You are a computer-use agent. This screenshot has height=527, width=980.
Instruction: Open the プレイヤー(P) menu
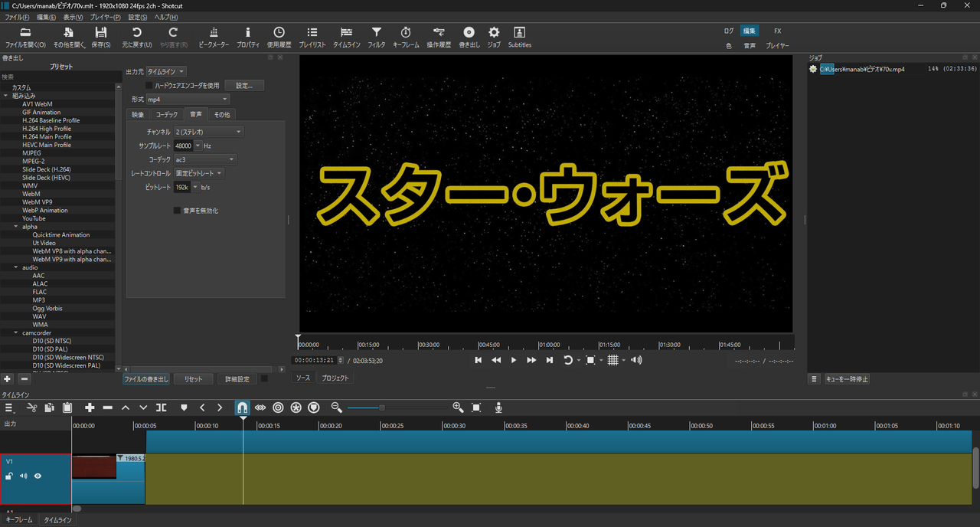(x=105, y=17)
